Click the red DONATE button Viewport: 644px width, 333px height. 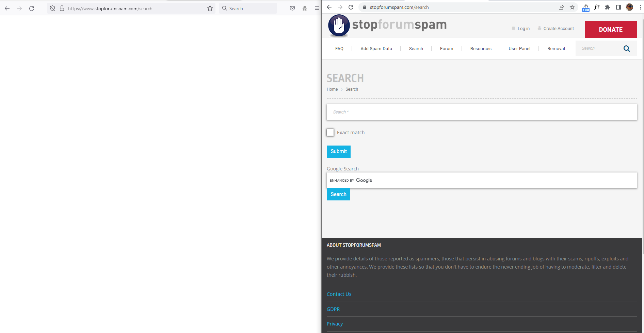point(611,30)
